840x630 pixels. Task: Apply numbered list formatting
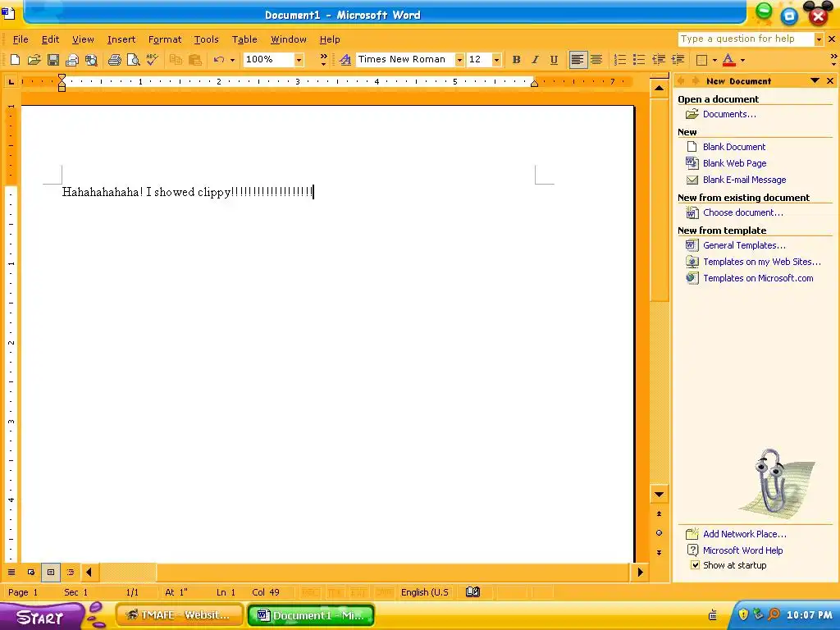620,60
